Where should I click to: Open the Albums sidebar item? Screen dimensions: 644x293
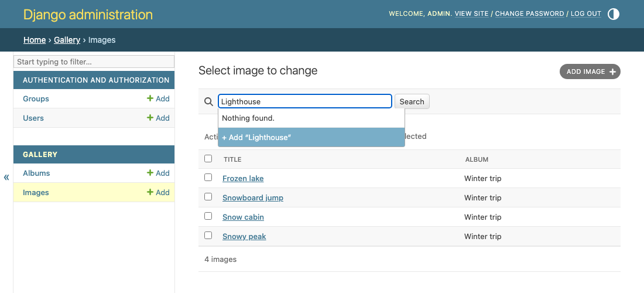coord(36,173)
